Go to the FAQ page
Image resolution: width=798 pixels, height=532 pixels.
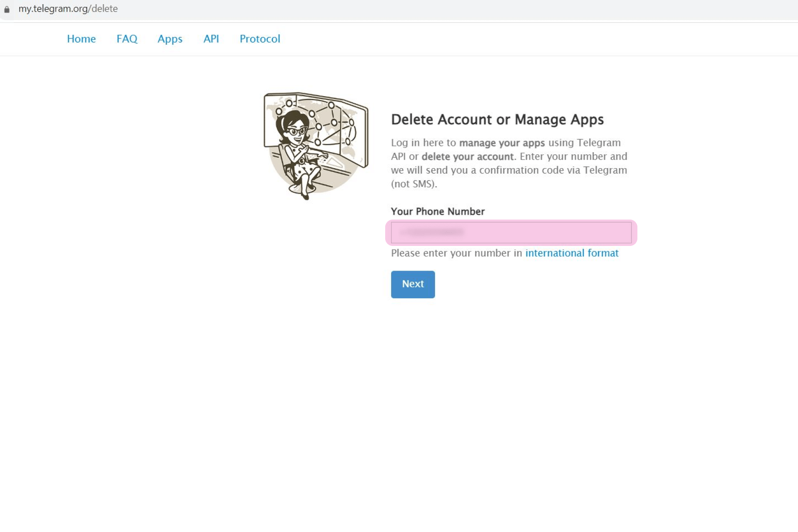pyautogui.click(x=127, y=39)
